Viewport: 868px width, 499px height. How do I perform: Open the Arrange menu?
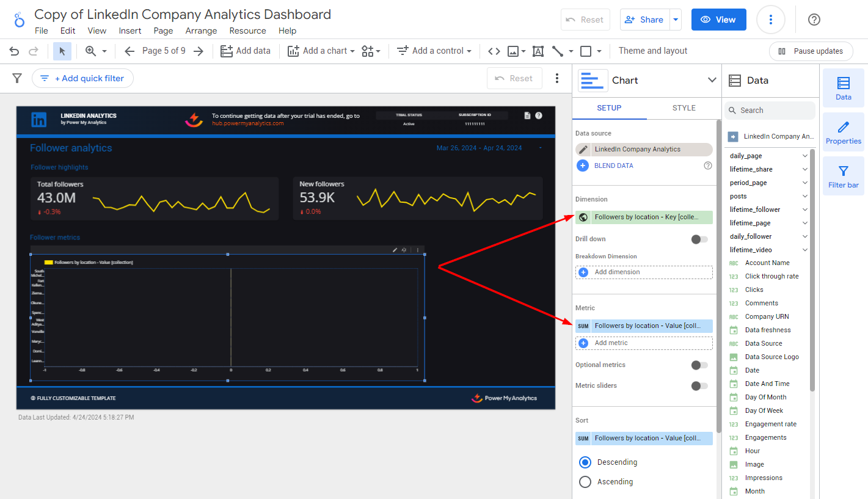point(201,31)
